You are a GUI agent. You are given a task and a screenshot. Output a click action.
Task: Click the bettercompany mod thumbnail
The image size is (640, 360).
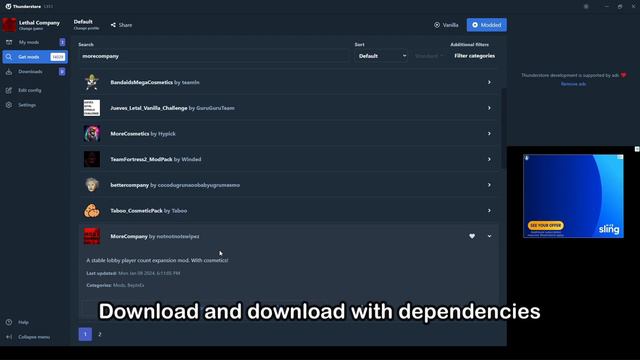92,185
